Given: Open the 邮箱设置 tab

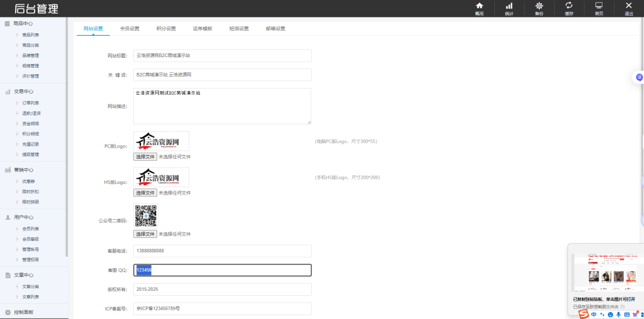Looking at the screenshot, I should (275, 28).
